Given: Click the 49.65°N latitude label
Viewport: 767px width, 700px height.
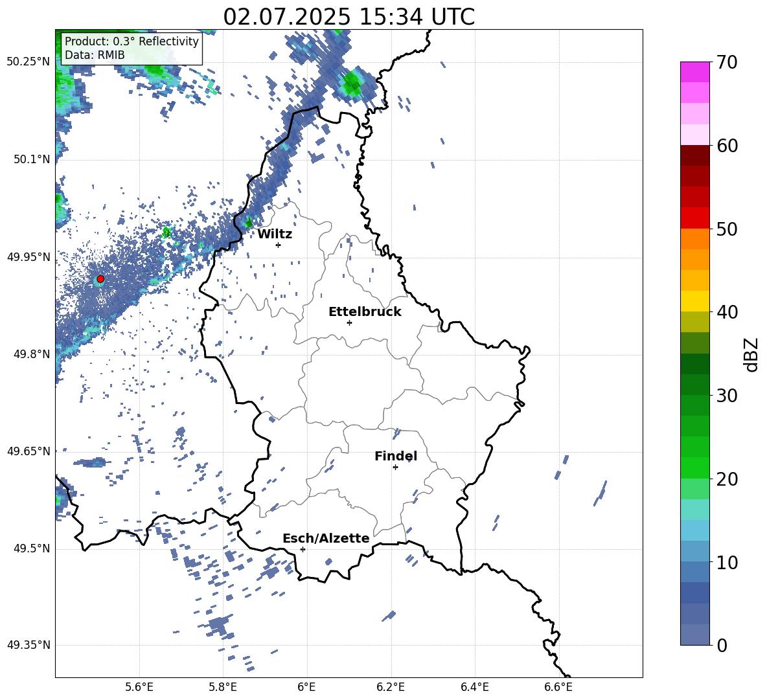Looking at the screenshot, I should [29, 451].
